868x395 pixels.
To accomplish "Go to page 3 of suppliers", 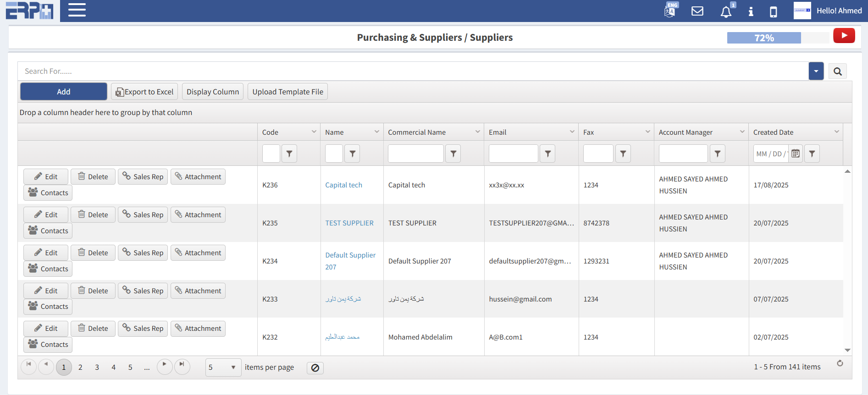I will (97, 368).
